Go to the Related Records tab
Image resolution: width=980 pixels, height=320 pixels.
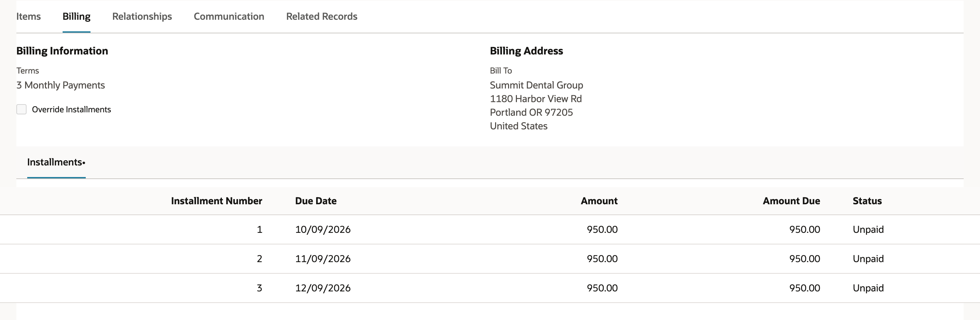pyautogui.click(x=322, y=16)
